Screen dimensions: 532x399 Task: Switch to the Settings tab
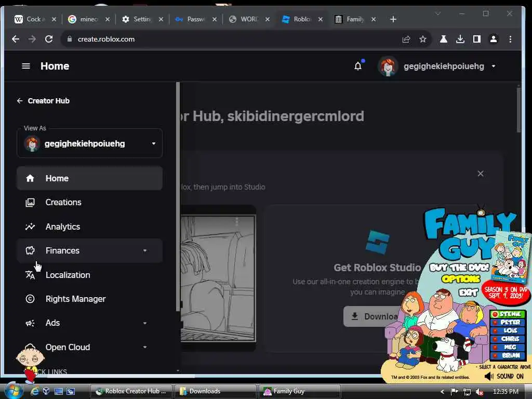click(x=141, y=19)
